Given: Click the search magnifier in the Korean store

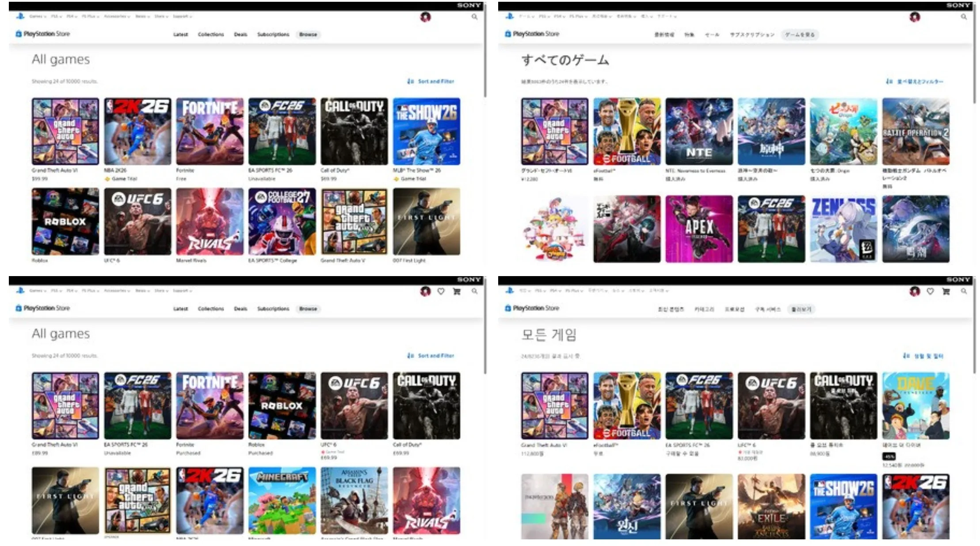Looking at the screenshot, I should (x=964, y=291).
